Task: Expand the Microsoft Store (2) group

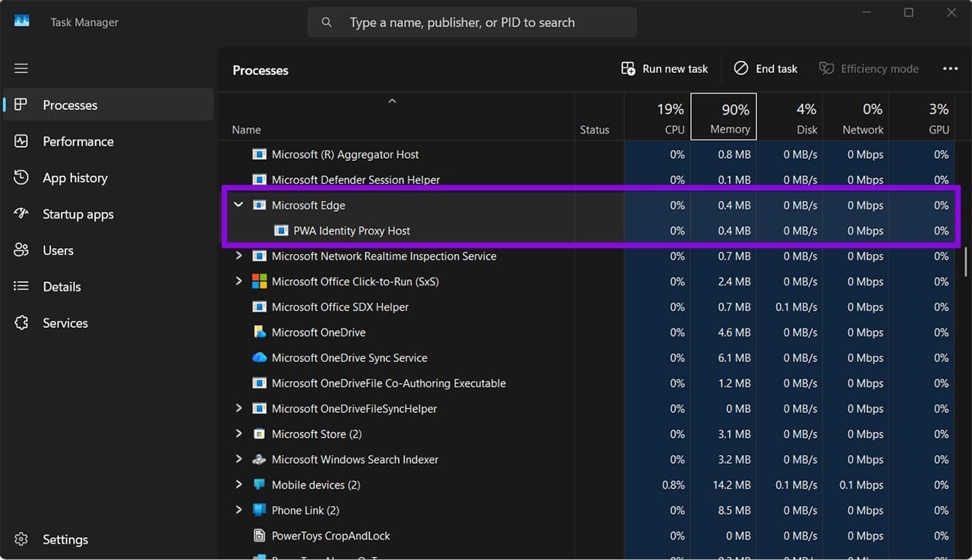Action: (238, 434)
